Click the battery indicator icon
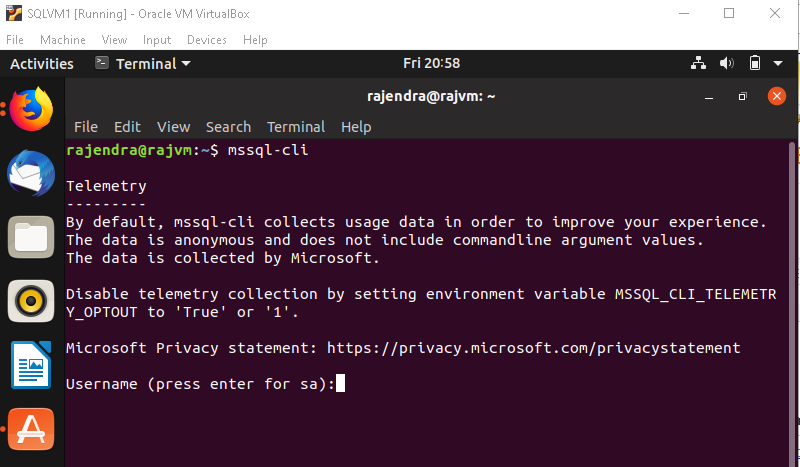Screen dimensions: 800x467 click(755, 63)
